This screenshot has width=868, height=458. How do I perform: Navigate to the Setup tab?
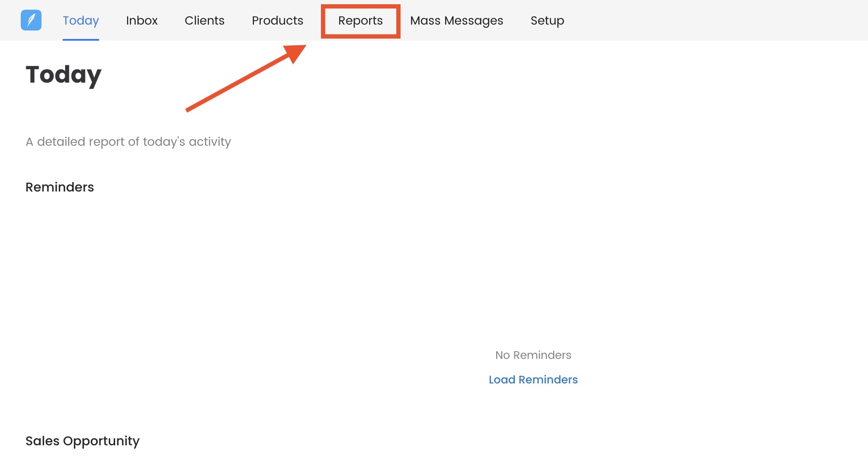(547, 20)
